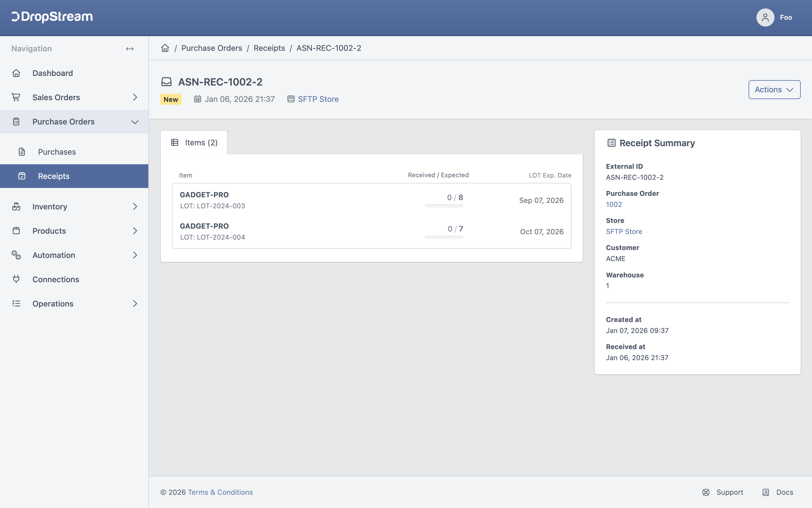Go to Purchase Orders breadcrumb
The height and width of the screenshot is (508, 812).
click(x=212, y=48)
